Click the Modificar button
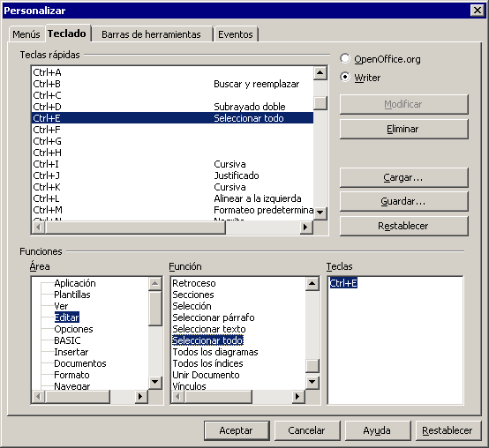Viewport: 489px width, 448px height. [404, 104]
